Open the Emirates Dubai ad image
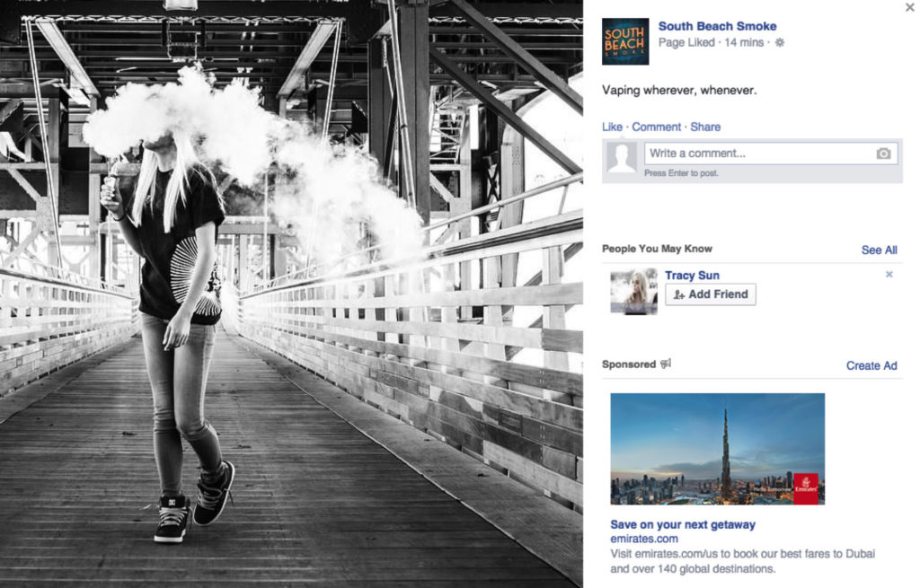The height and width of the screenshot is (588, 920). [718, 449]
